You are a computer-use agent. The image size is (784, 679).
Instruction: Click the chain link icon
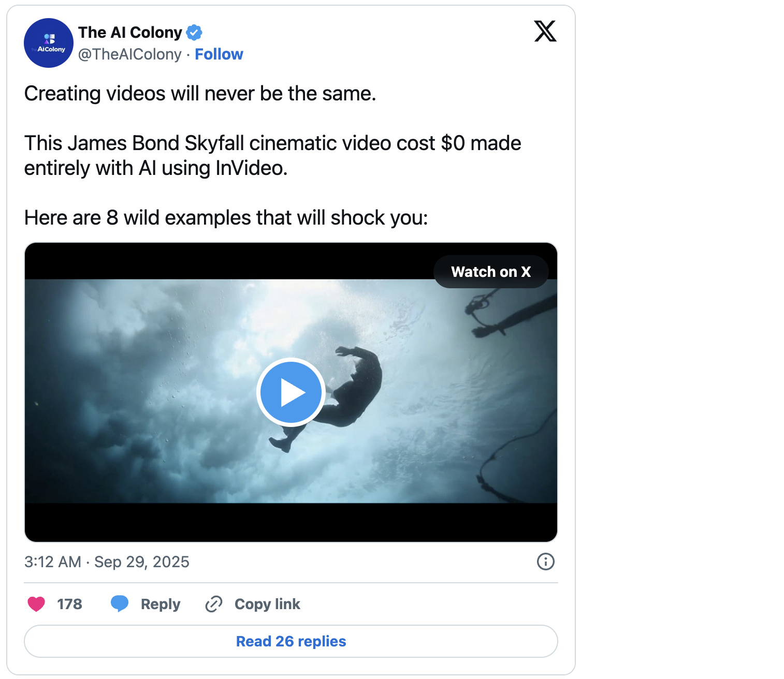(214, 604)
